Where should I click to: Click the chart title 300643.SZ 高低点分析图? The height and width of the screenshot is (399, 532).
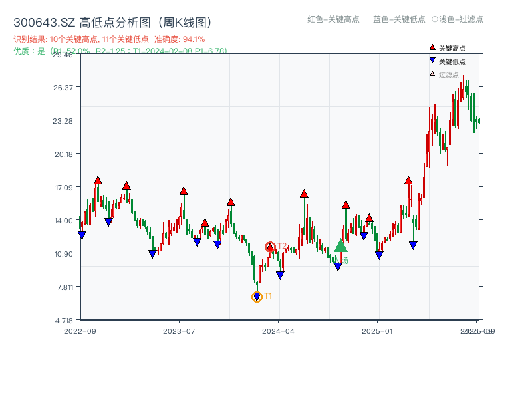[113, 23]
